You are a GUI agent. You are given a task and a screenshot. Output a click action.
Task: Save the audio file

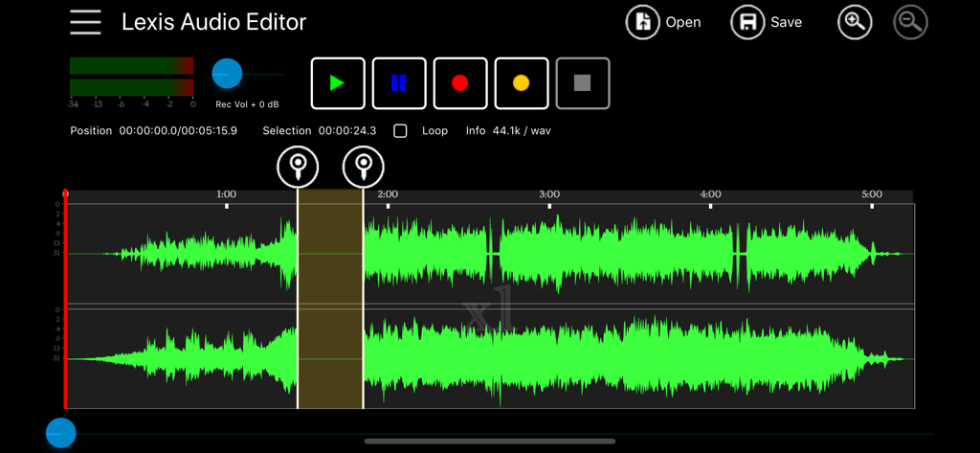click(x=767, y=23)
